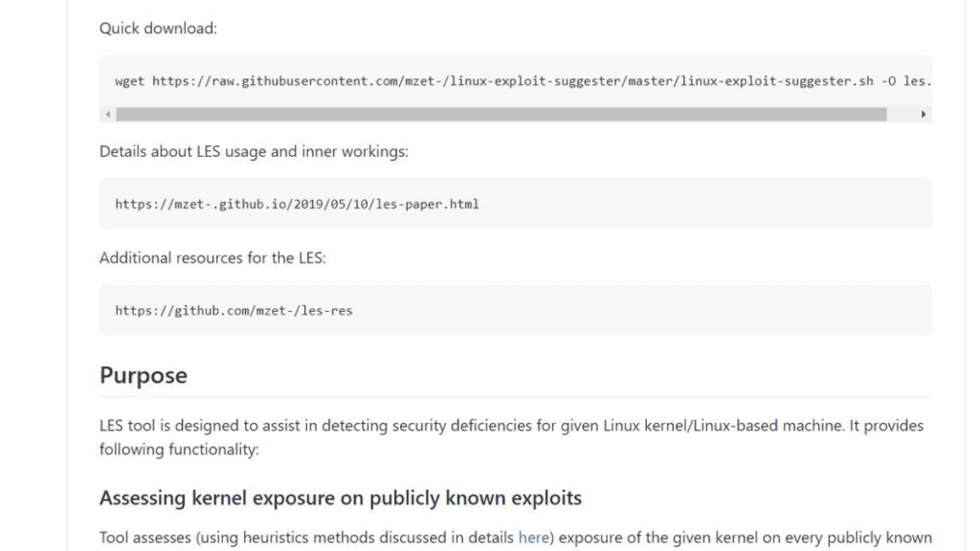
Task: Click the 'Quick download:' label text
Action: click(x=158, y=28)
